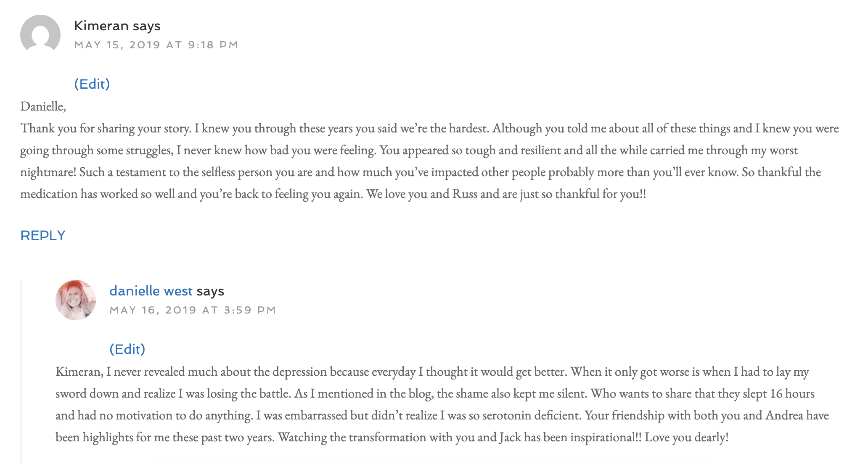Click the line starting "and had no motivation"

[442, 415]
